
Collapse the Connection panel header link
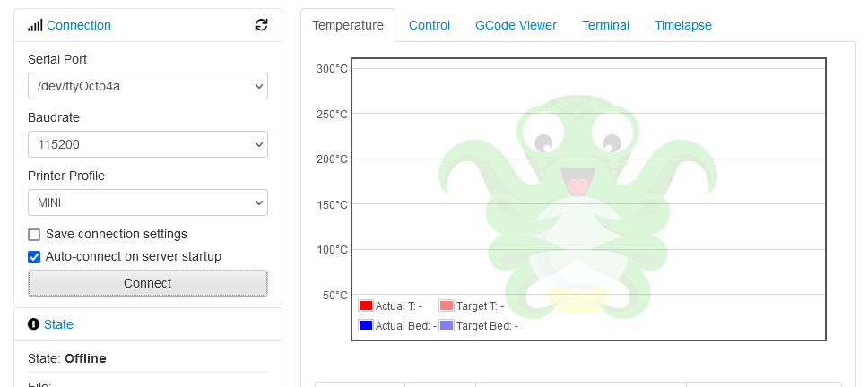tap(79, 25)
